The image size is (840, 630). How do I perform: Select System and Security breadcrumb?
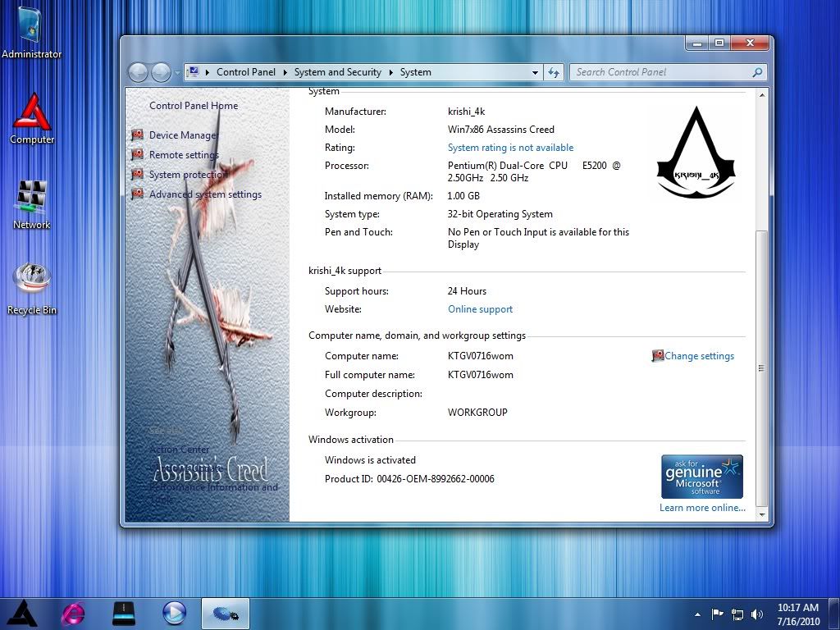337,72
